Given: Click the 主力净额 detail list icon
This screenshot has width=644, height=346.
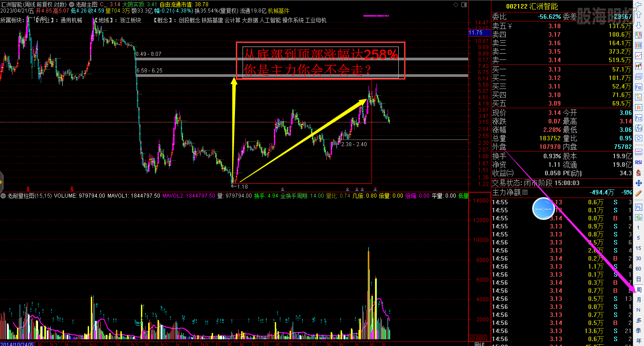Looking at the screenshot, I should (x=525, y=192).
